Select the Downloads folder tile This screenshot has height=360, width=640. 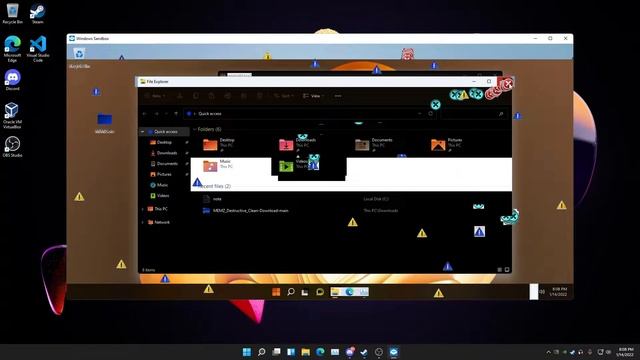click(x=297, y=144)
